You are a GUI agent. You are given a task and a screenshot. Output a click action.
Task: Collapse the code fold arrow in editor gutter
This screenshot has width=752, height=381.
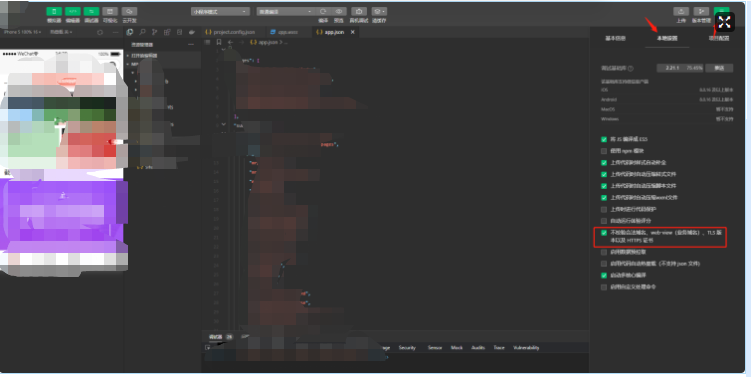point(223,124)
